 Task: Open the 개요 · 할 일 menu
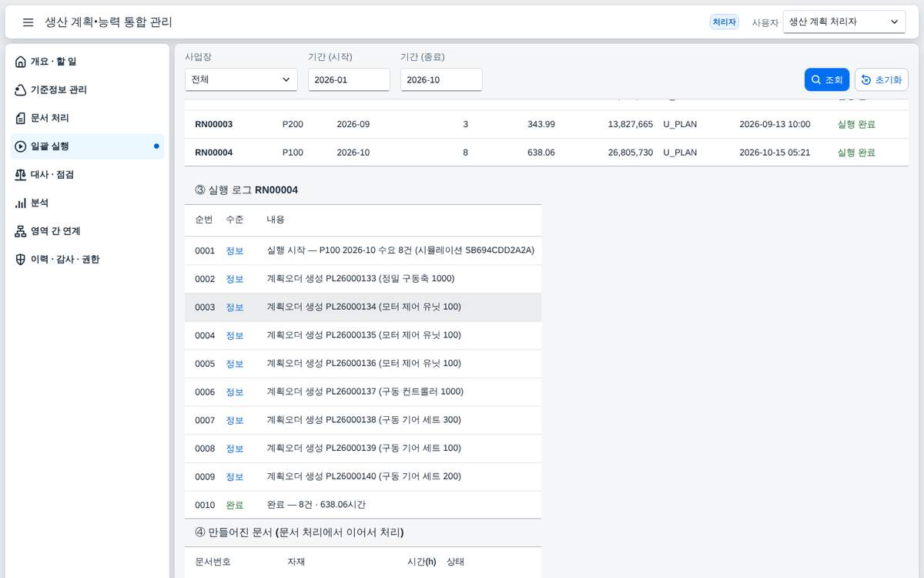click(x=87, y=62)
